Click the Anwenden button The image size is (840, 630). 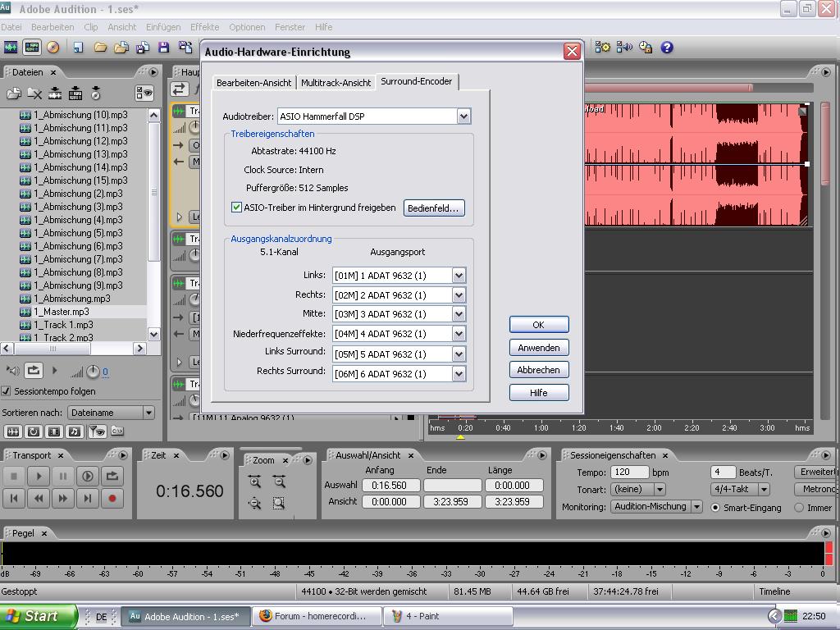pos(538,348)
